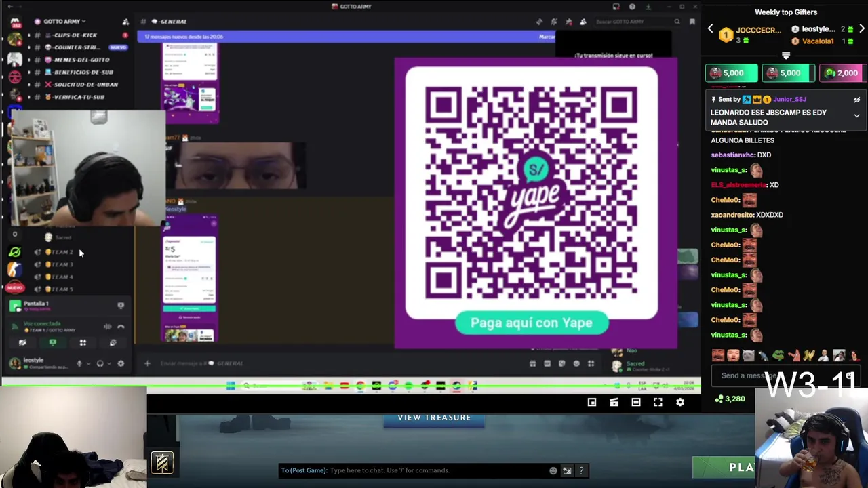Show the Discord member list icon
The image size is (868, 488).
coord(583,22)
